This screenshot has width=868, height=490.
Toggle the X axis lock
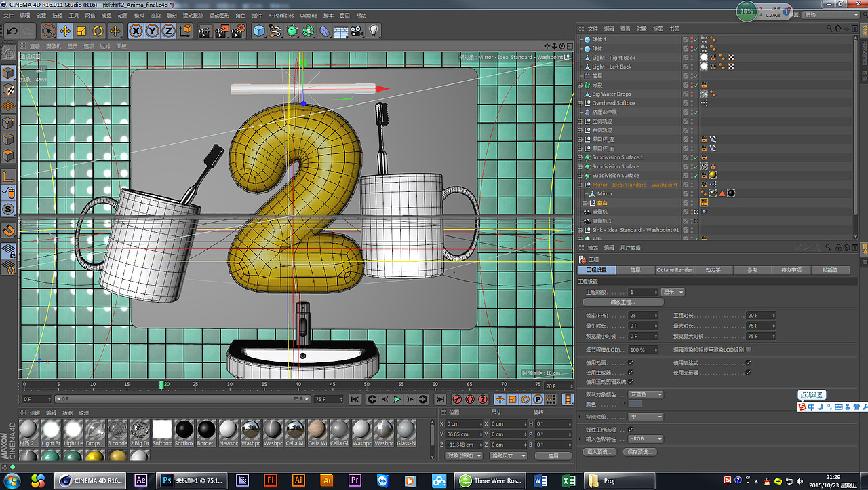click(136, 31)
